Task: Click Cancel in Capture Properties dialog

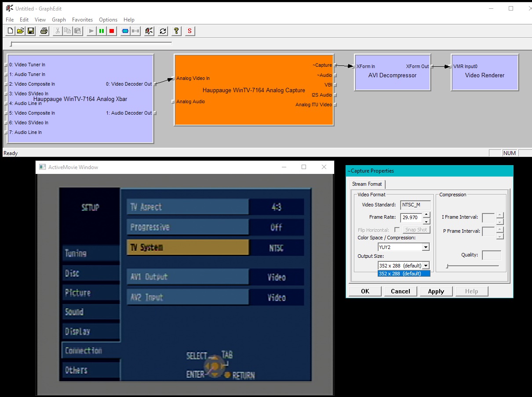Action: 400,291
